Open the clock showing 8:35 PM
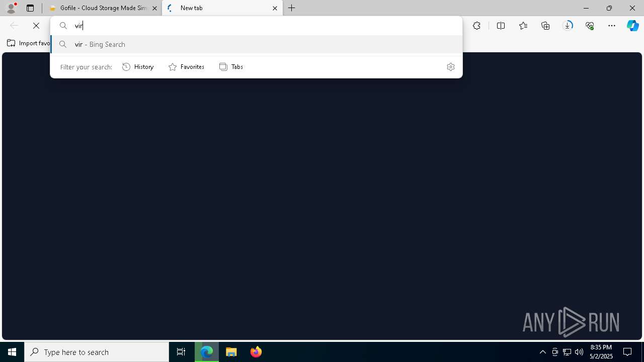Viewport: 644px width, 362px height. point(601,352)
